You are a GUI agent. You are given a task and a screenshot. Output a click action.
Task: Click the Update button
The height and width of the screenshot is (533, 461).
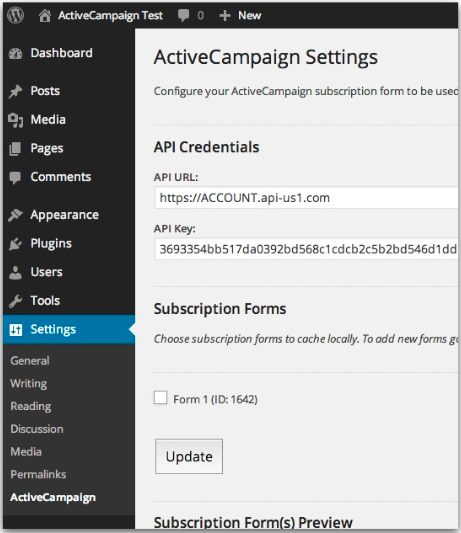(189, 457)
